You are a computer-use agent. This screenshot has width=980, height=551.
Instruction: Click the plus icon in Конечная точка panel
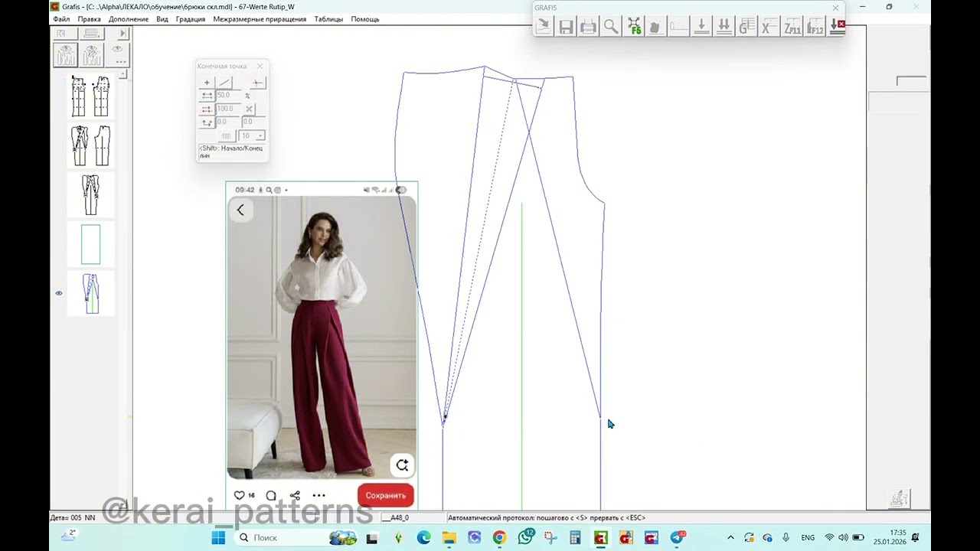pyautogui.click(x=207, y=83)
